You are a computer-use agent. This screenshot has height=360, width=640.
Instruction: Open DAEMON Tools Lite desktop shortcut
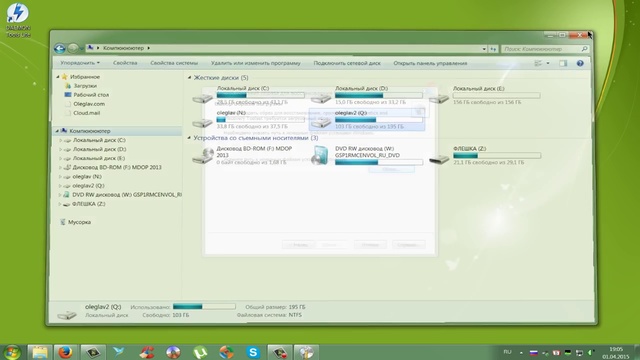click(x=18, y=20)
